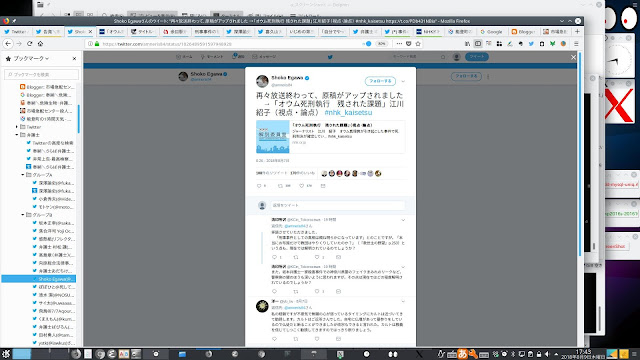Click the Pocket save icon in the address bar
Screen dimensions: 640x360
coord(409,44)
